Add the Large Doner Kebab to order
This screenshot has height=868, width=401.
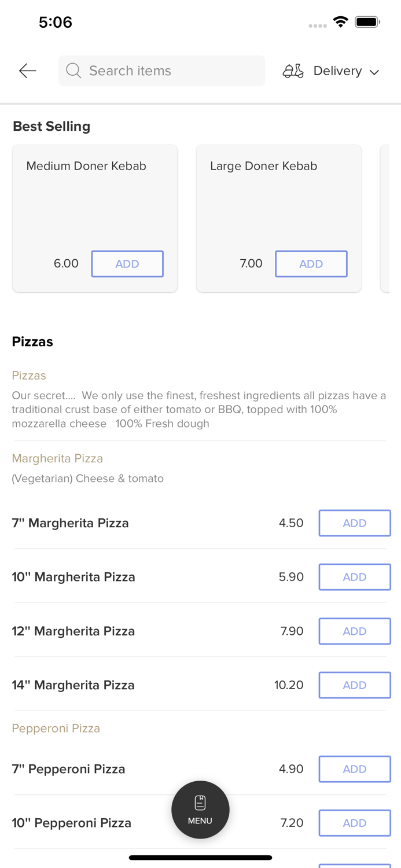[311, 263]
